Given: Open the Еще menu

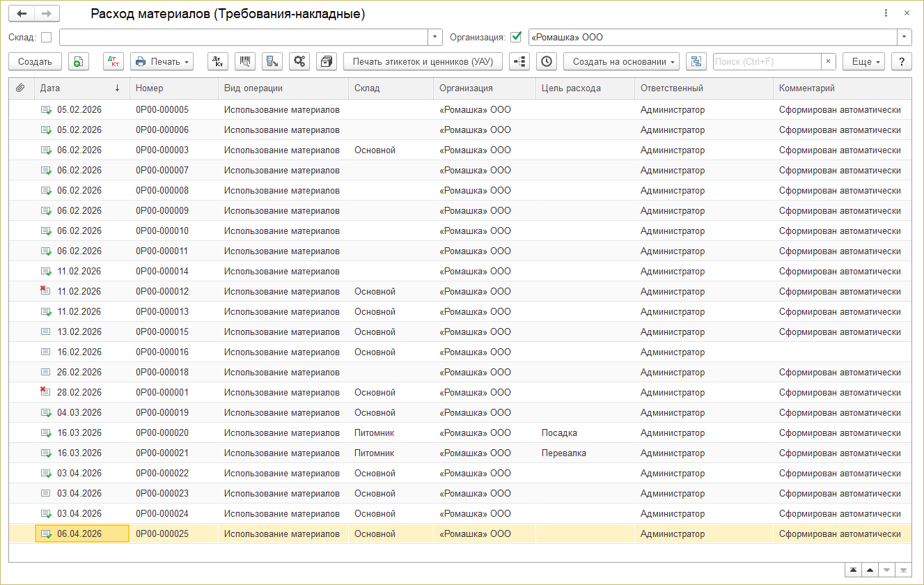Looking at the screenshot, I should [x=863, y=61].
